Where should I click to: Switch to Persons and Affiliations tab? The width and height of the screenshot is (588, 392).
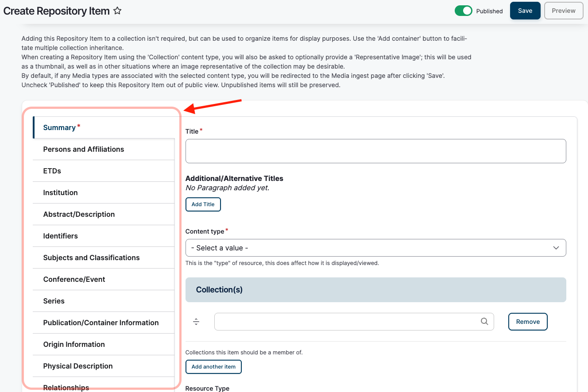[x=104, y=149]
